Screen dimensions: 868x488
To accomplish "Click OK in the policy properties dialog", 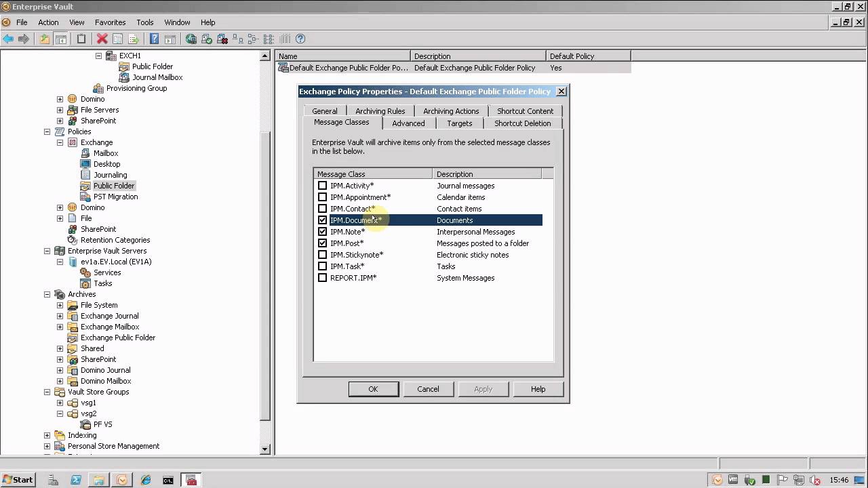I will [x=373, y=389].
